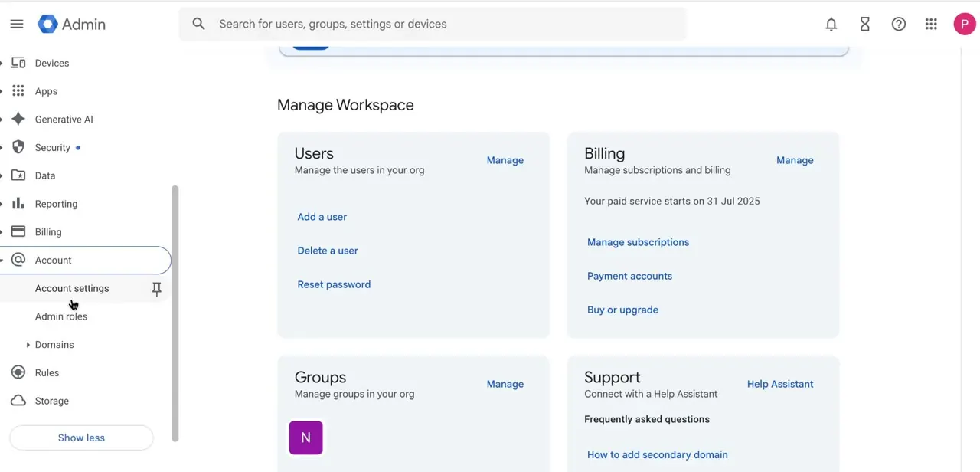The height and width of the screenshot is (472, 980).
Task: Open the main hamburger menu
Action: click(x=17, y=24)
